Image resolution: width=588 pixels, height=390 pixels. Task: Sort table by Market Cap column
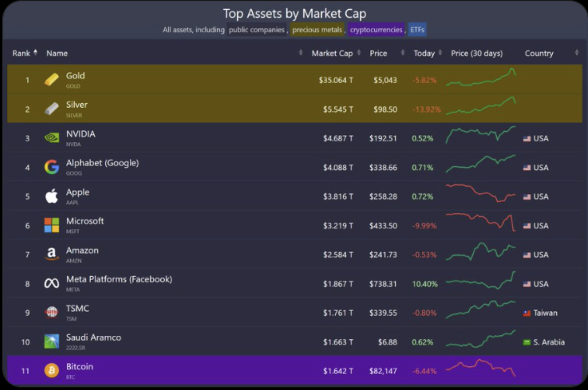[336, 53]
